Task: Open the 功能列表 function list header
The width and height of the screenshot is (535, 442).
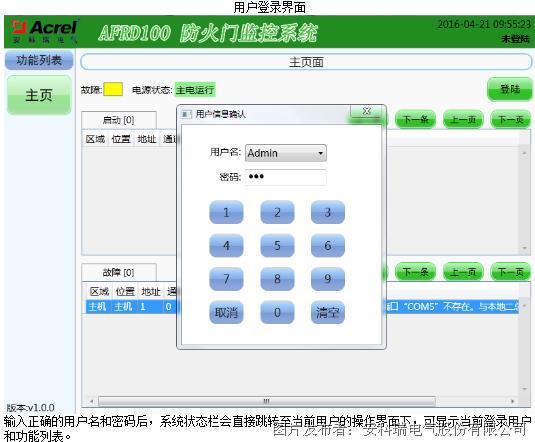Action: (x=39, y=60)
